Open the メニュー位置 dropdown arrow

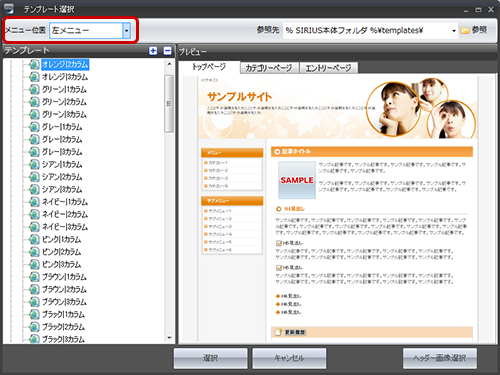click(126, 31)
